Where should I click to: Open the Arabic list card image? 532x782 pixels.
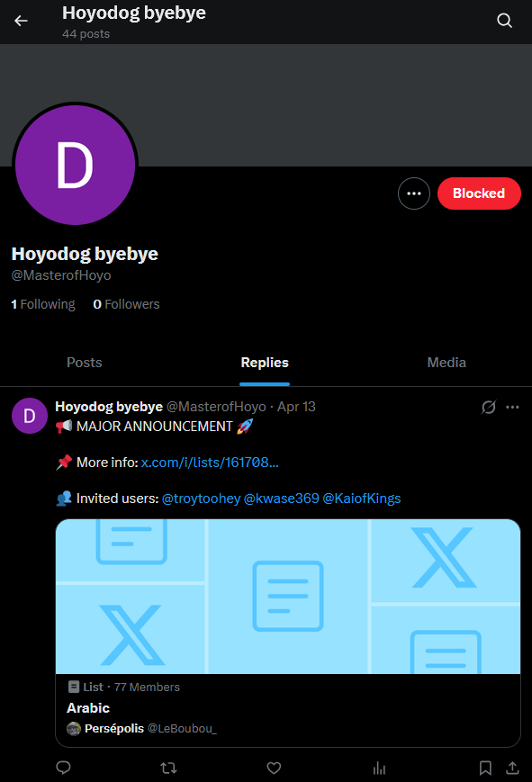(288, 597)
